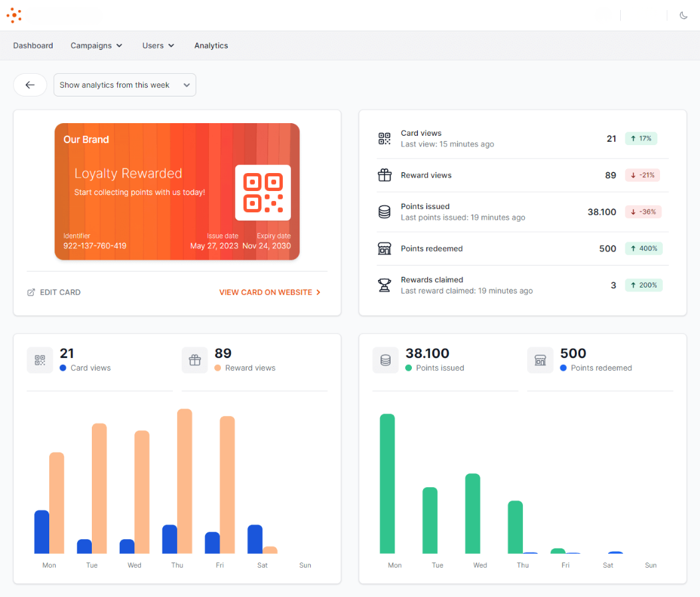Toggle dark mode with the moon icon

pyautogui.click(x=683, y=15)
